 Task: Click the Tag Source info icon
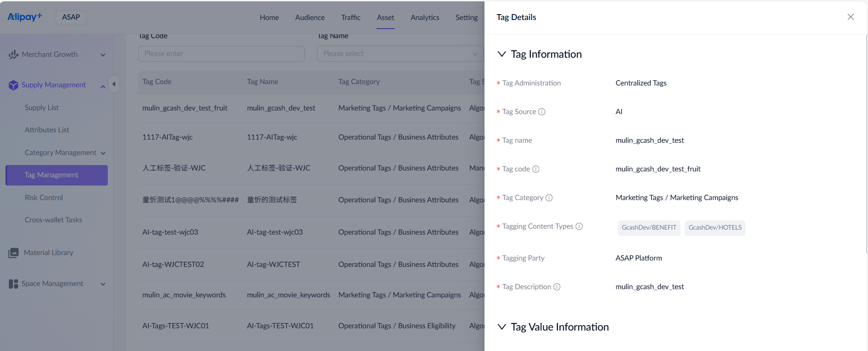point(542,112)
